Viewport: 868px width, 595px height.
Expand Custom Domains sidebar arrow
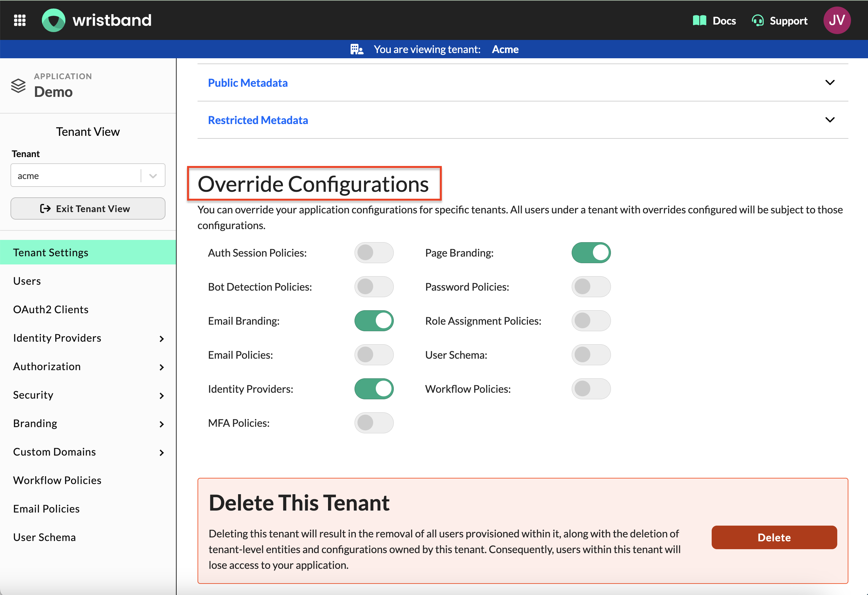click(x=161, y=452)
